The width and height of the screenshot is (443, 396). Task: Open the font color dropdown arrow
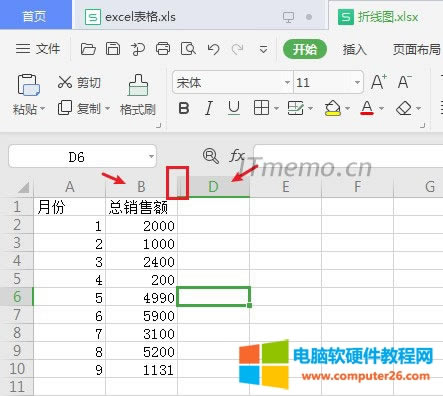(x=382, y=108)
